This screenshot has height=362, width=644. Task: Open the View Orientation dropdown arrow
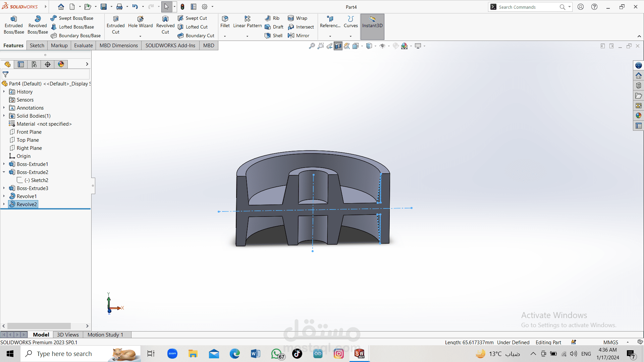coord(362,46)
